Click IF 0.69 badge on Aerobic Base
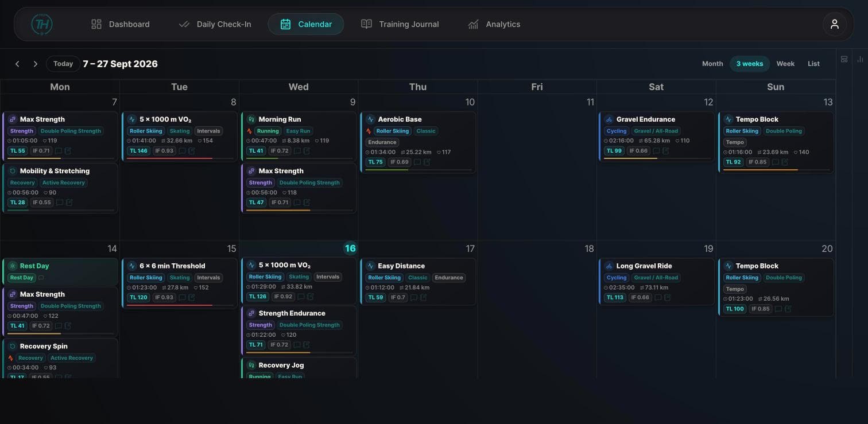Screen dimensions: 868x424 [x=399, y=162]
